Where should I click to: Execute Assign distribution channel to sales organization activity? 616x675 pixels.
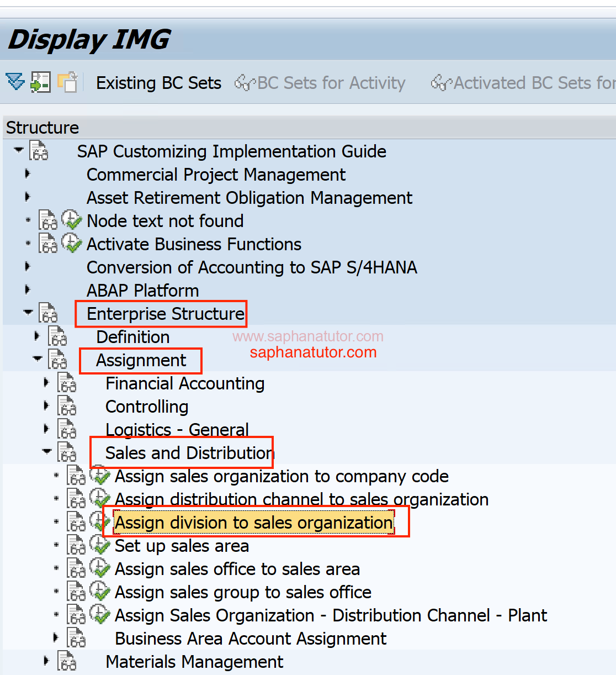click(x=100, y=498)
